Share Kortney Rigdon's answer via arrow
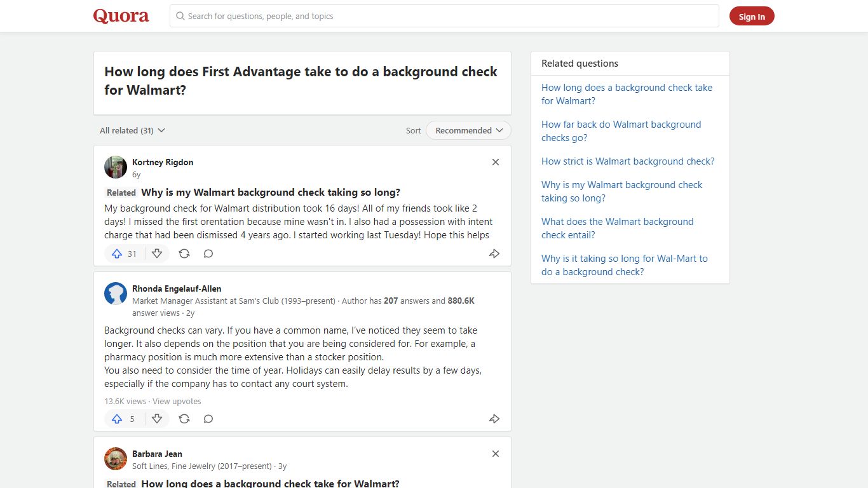The height and width of the screenshot is (488, 868). (494, 254)
